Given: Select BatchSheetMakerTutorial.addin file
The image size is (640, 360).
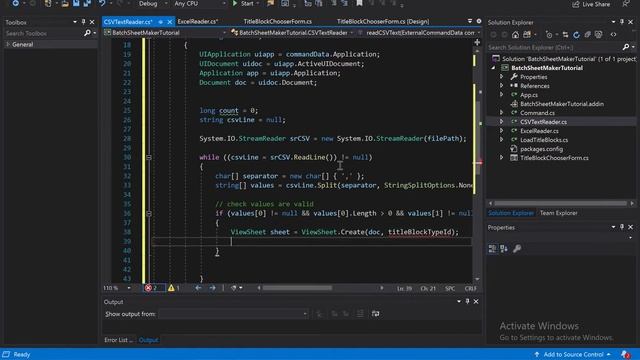Looking at the screenshot, I should pos(562,104).
